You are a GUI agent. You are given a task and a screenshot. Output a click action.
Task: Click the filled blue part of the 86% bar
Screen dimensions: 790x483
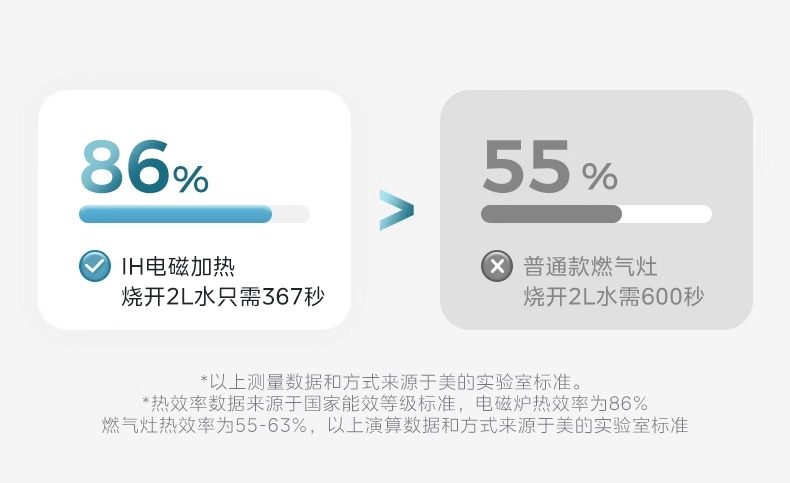click(x=175, y=214)
